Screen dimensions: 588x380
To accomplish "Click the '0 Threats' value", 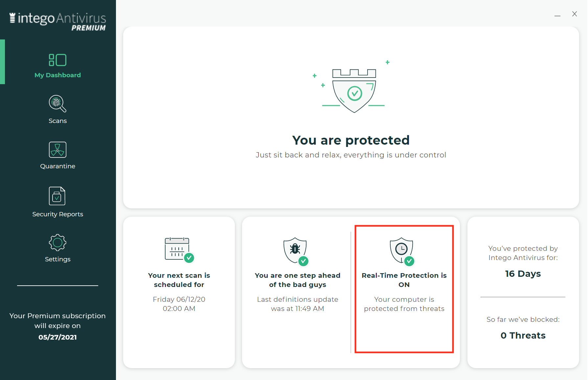I will point(523,335).
